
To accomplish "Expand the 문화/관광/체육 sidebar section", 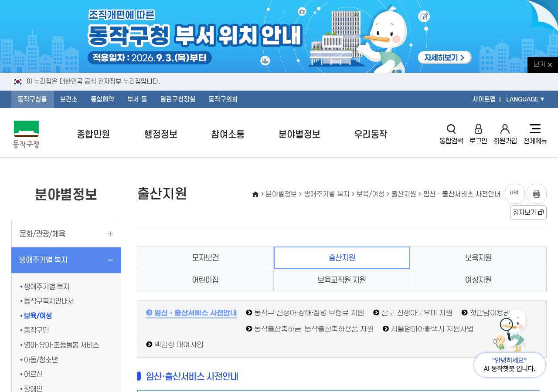I will 66,234.
